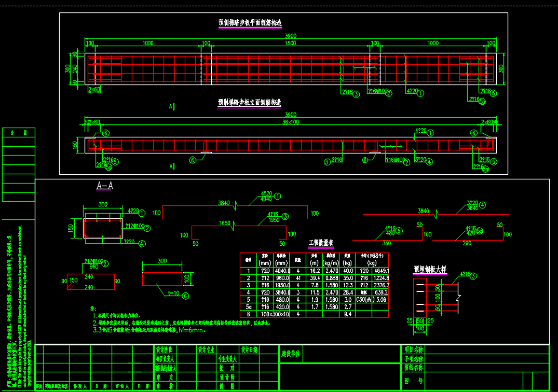
Task: Pick the 1650 dimension on bar shape
Action: point(224,222)
